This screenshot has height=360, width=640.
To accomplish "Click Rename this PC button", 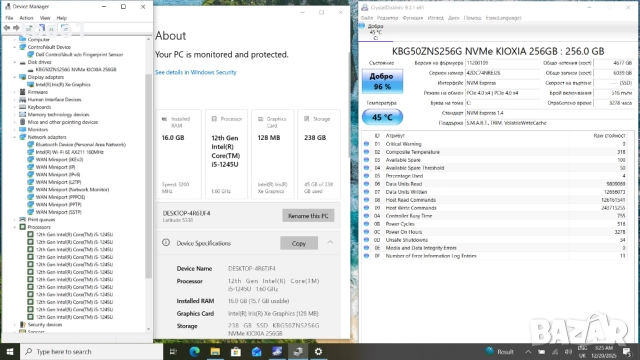I will (x=308, y=216).
